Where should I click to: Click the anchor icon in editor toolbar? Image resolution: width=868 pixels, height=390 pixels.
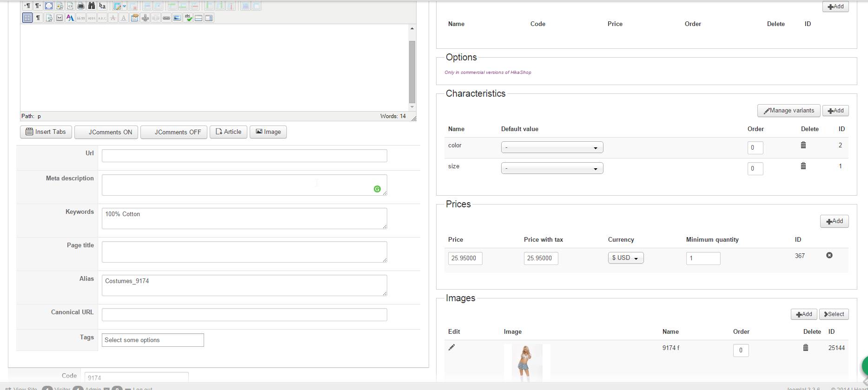tap(145, 18)
